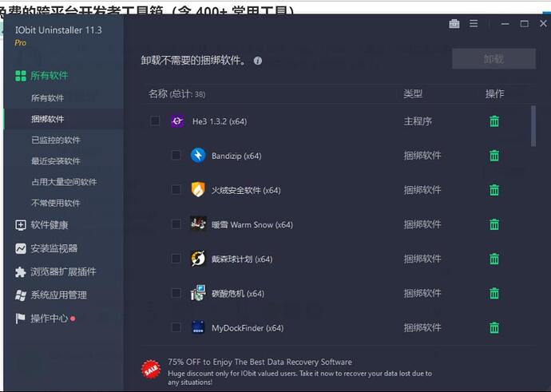
Task: Sort by 类型 column header
Action: (x=413, y=93)
